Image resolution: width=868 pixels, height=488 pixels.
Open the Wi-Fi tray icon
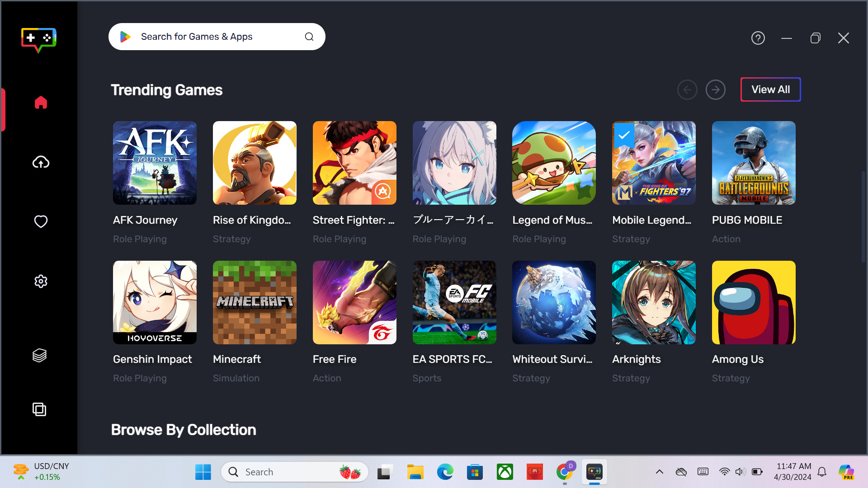point(724,472)
